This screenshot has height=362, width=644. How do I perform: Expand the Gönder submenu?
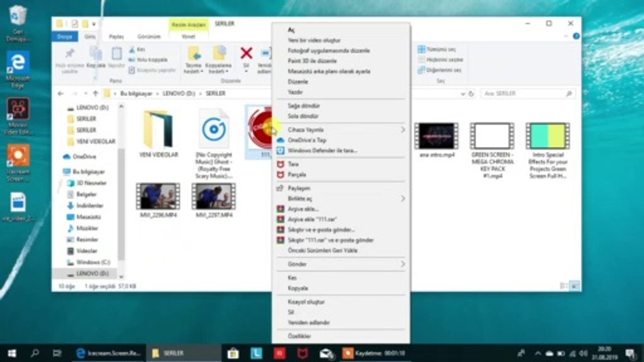341,264
